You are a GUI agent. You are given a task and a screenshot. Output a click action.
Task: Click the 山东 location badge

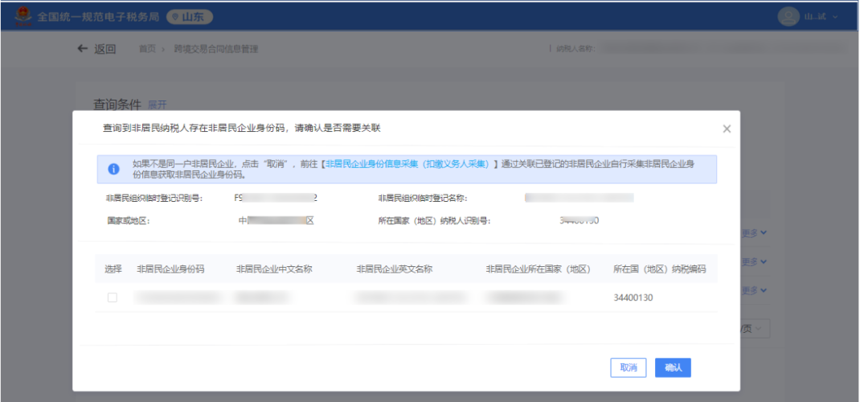pos(190,17)
